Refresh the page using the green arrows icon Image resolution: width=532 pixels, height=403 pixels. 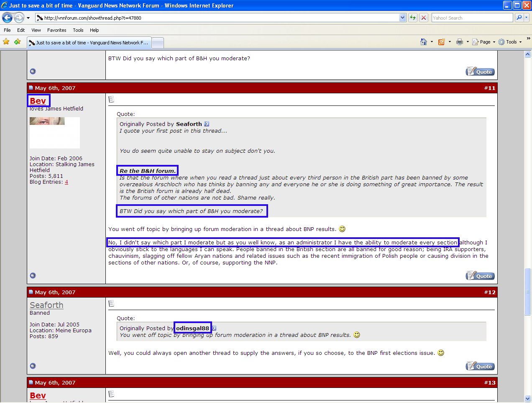(413, 18)
